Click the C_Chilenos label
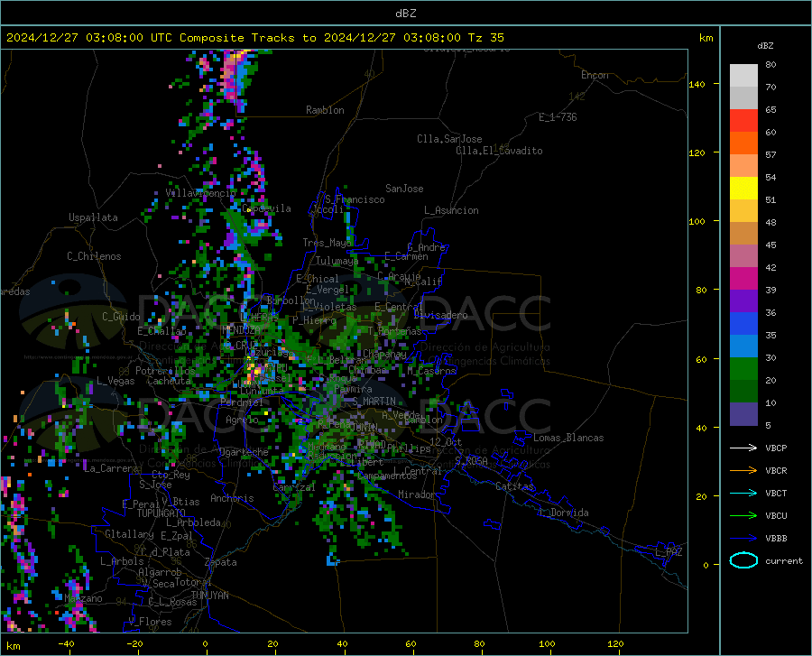812x656 pixels. (94, 256)
